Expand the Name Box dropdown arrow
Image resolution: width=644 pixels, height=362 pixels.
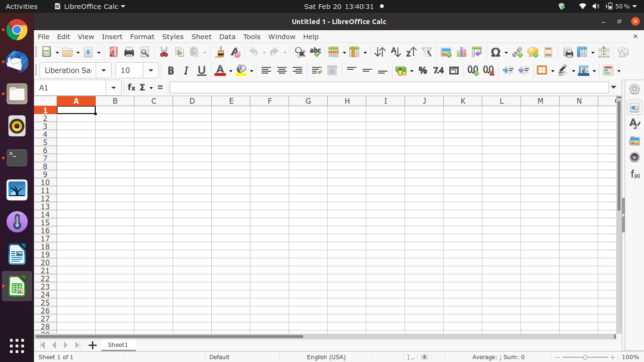(114, 88)
